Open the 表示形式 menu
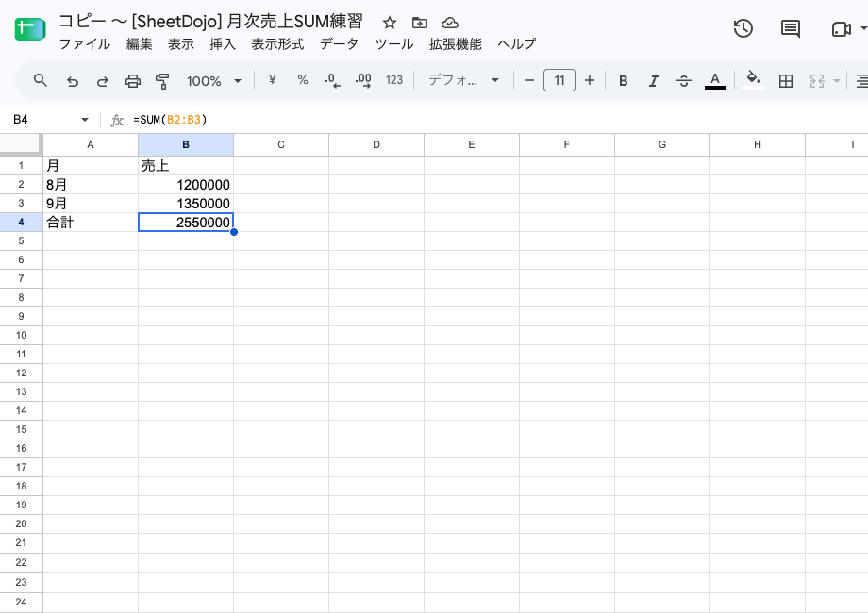 [278, 44]
